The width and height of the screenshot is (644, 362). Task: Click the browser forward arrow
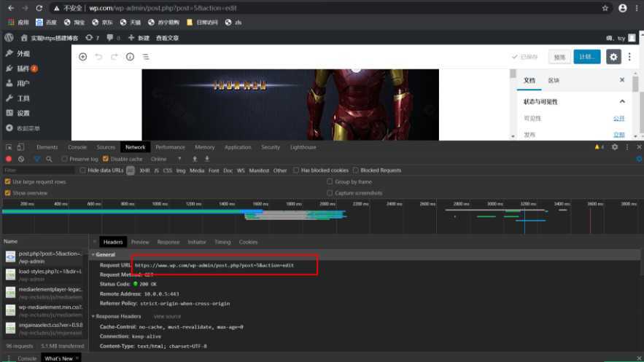[25, 8]
